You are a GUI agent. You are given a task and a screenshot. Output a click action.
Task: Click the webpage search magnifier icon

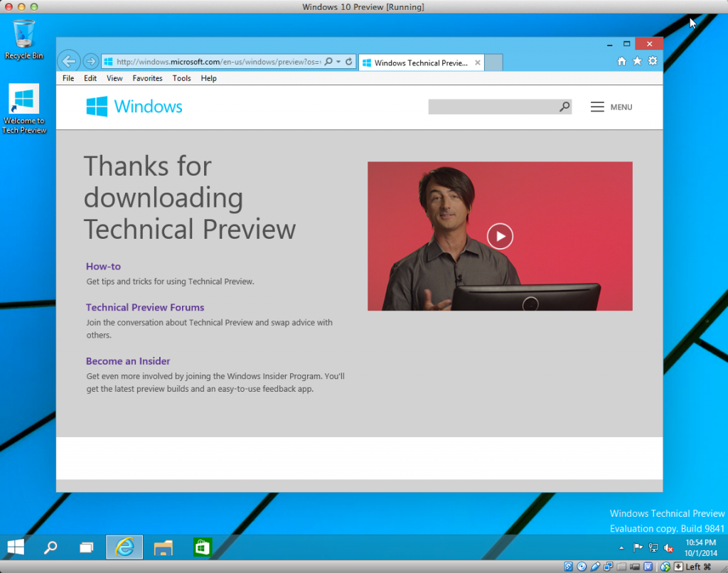tap(564, 107)
